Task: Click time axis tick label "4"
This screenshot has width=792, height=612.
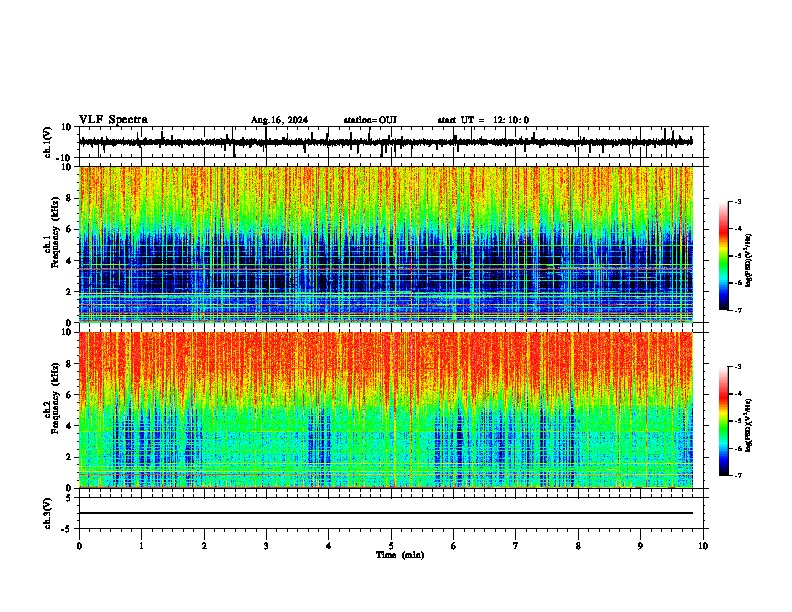Action: pos(329,546)
